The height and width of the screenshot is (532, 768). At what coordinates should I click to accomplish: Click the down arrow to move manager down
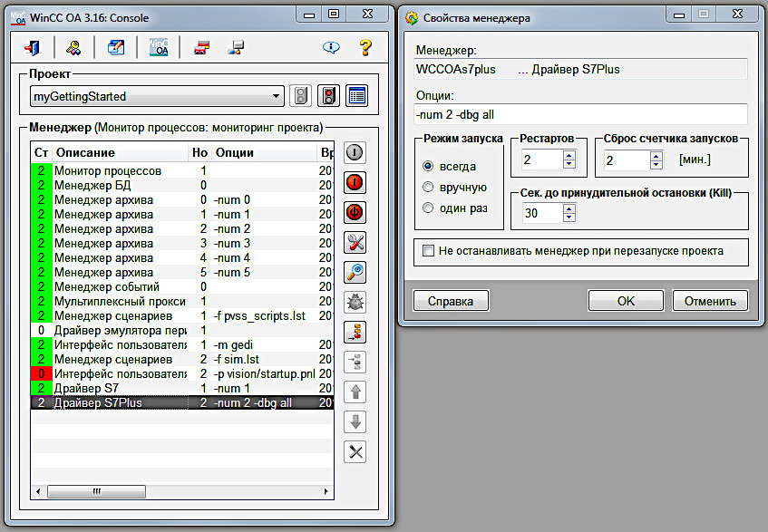(355, 421)
